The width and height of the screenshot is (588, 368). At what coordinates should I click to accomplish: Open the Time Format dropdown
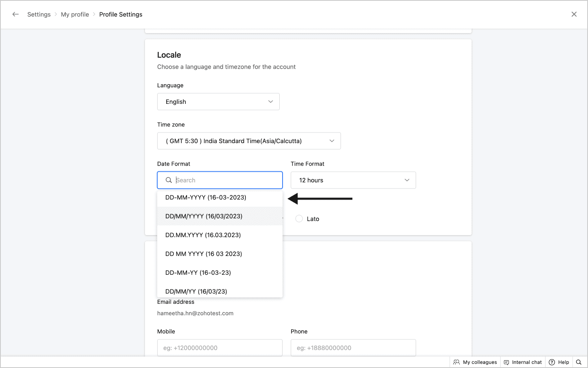[353, 180]
